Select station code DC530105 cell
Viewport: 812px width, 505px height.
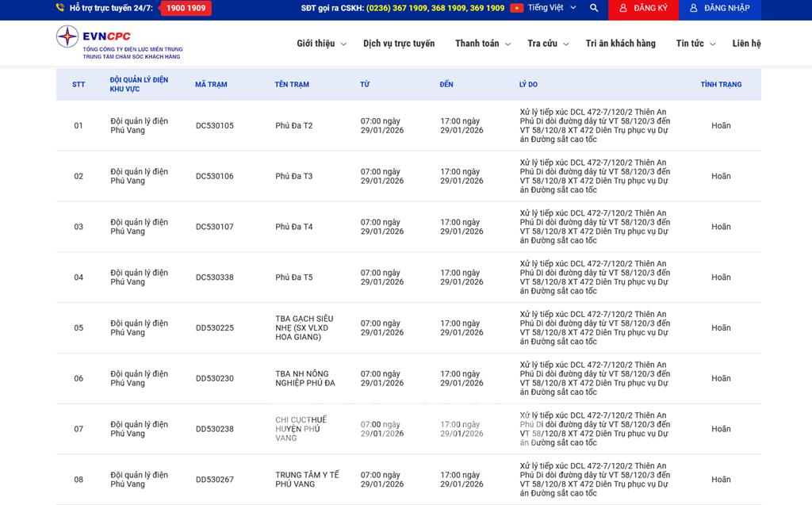[x=215, y=125]
